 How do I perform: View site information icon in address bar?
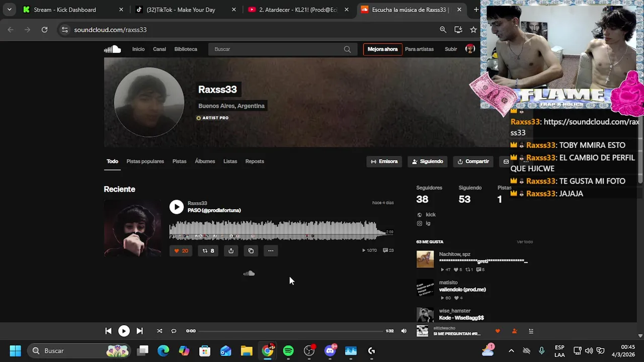[64, 30]
